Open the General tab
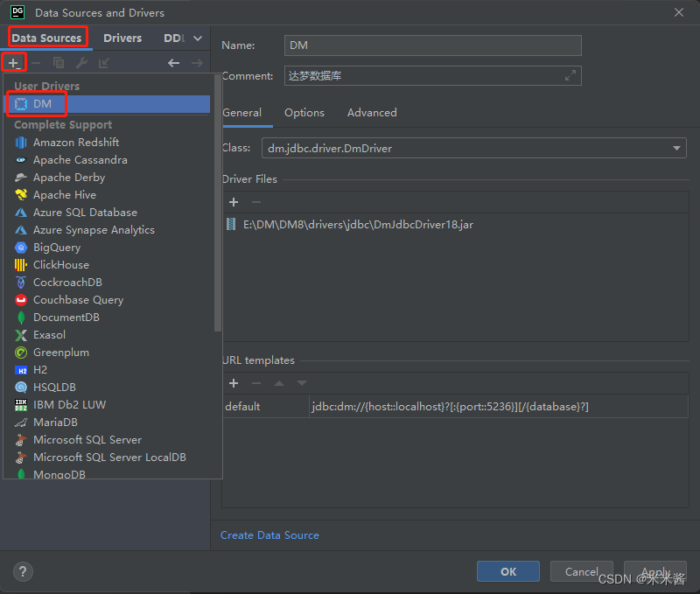700x594 pixels. point(242,113)
